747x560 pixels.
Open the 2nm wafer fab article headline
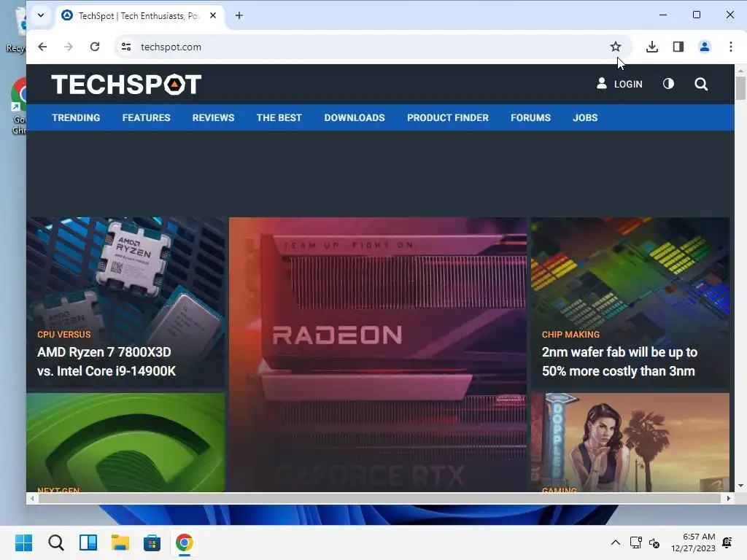pyautogui.click(x=619, y=362)
